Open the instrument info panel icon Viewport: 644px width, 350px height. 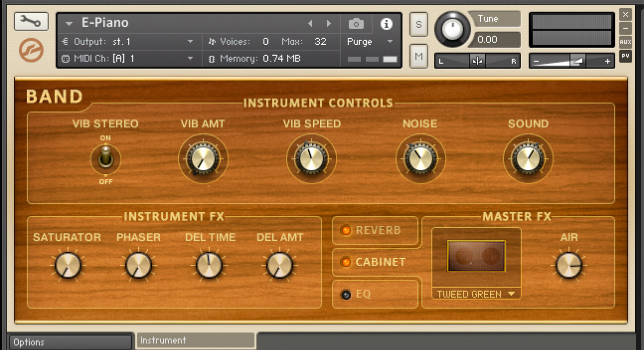[386, 24]
